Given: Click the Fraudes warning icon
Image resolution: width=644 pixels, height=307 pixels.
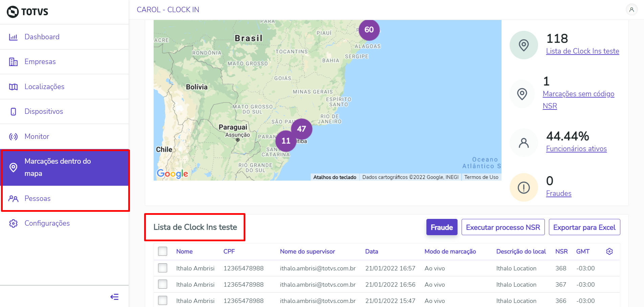Looking at the screenshot, I should (524, 187).
